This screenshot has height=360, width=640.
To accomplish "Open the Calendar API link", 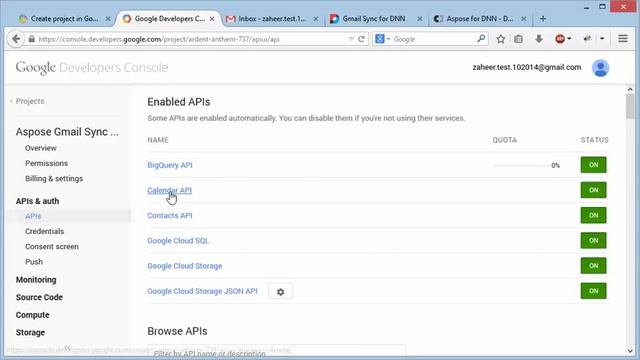I will (x=169, y=191).
